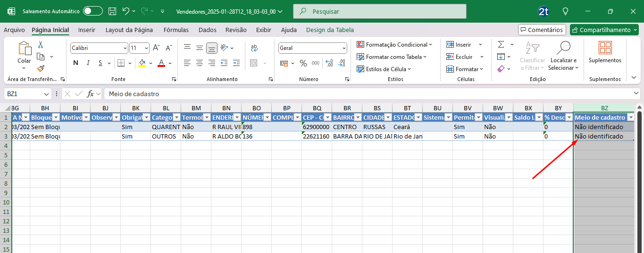Decrease font size with the small A icon
Screen dimensions: 644x253
pos(169,48)
